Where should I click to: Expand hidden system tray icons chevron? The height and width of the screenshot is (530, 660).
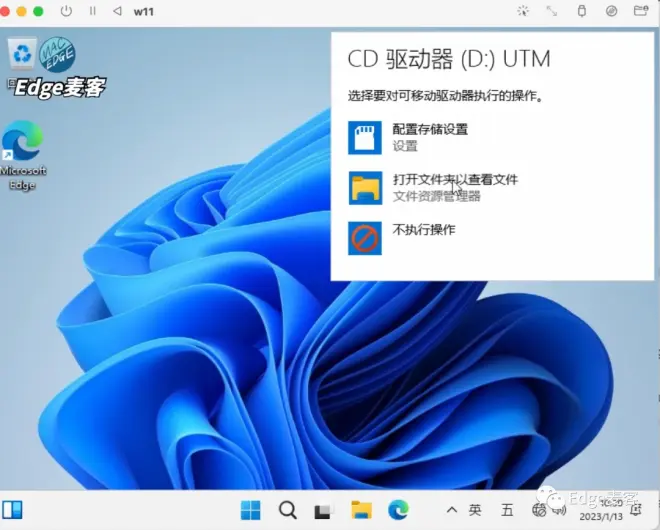click(452, 510)
